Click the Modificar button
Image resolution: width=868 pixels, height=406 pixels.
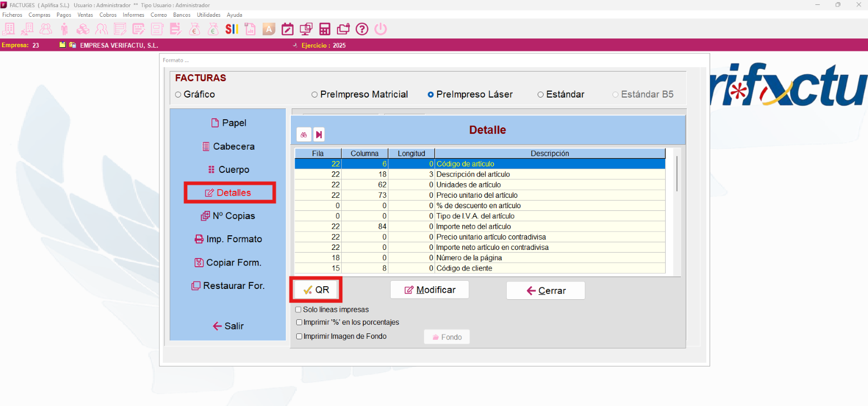tap(430, 290)
